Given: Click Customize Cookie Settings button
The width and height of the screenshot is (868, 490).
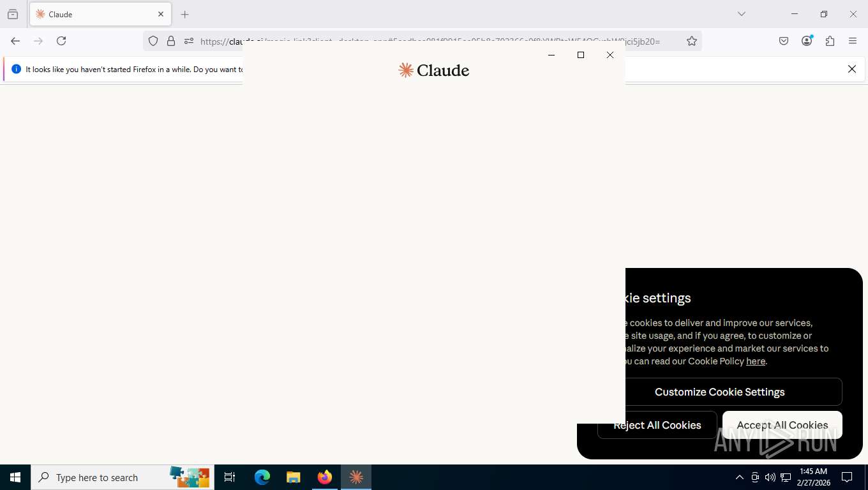Looking at the screenshot, I should click(x=720, y=392).
